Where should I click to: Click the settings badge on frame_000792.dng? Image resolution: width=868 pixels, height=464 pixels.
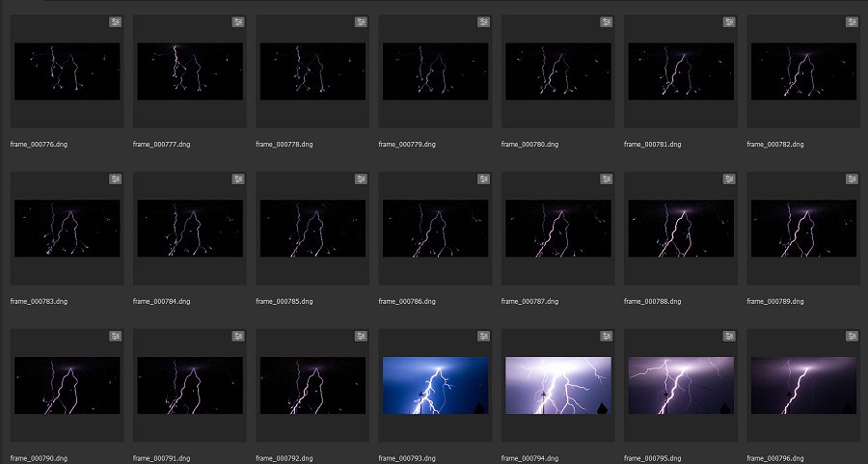(361, 336)
